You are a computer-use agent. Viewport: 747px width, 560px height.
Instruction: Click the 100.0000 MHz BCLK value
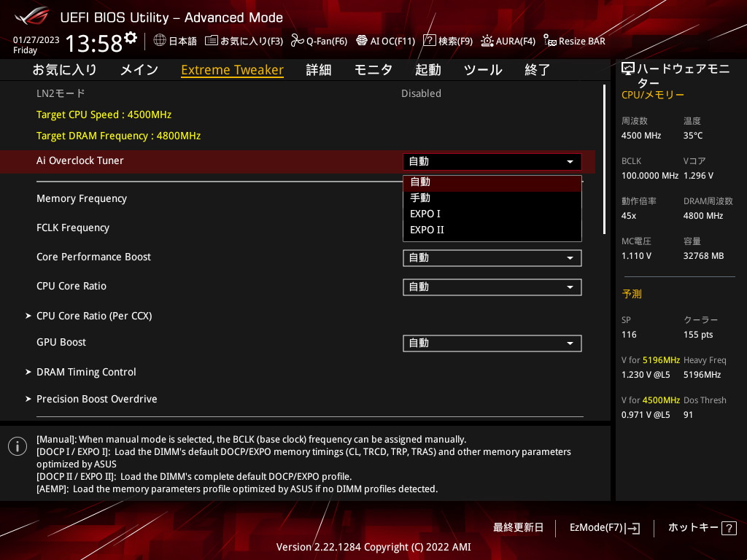tap(650, 176)
